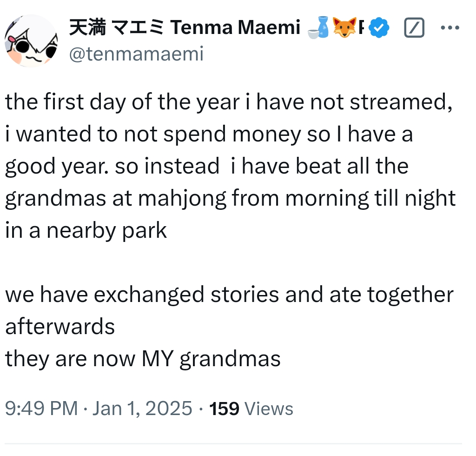Click the text "in a nearby park"
This screenshot has width=476, height=456.
coord(86,231)
